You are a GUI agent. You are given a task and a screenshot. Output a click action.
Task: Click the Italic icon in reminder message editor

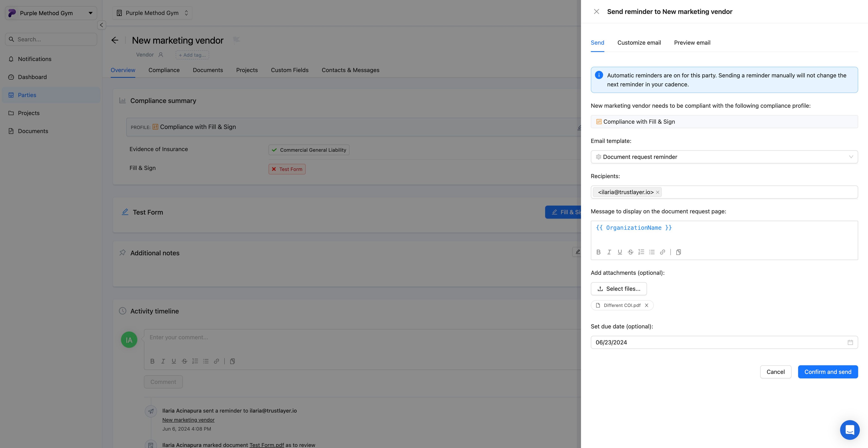[609, 252]
